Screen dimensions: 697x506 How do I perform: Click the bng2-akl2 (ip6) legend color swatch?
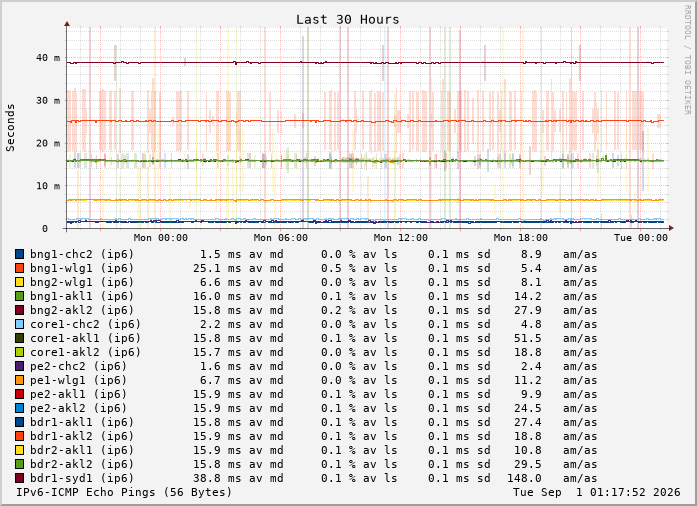20,310
